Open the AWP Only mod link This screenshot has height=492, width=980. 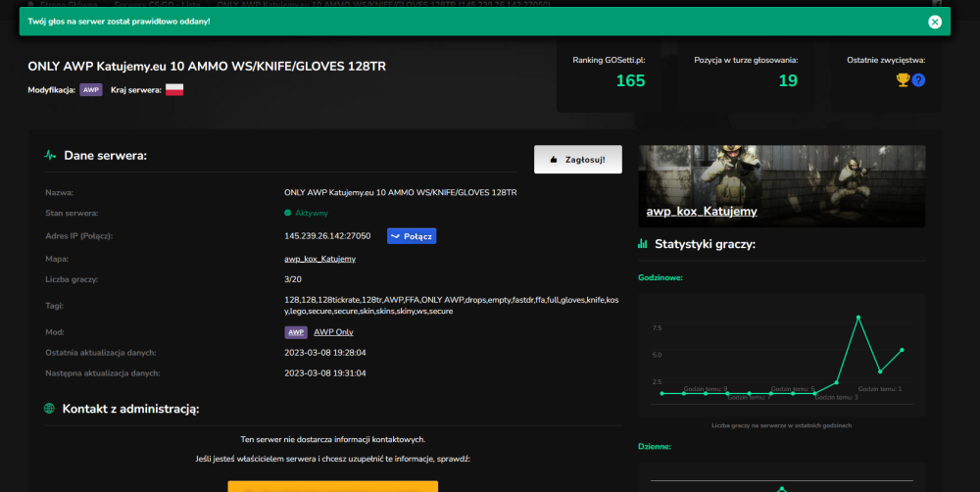tap(333, 332)
